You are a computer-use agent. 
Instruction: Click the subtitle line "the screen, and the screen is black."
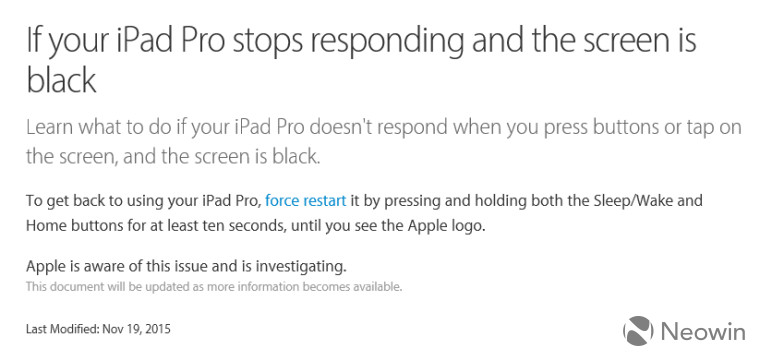[x=173, y=157]
